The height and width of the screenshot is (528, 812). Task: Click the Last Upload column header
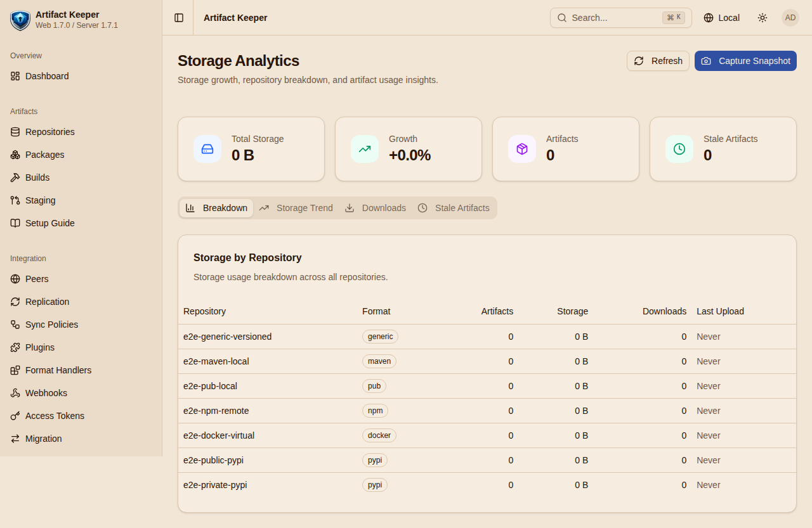click(720, 311)
